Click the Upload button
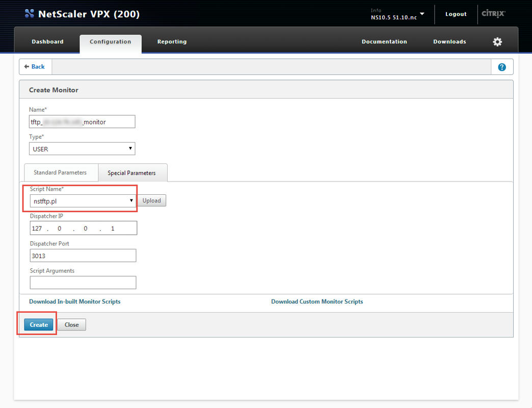The image size is (532, 408). pyautogui.click(x=151, y=201)
